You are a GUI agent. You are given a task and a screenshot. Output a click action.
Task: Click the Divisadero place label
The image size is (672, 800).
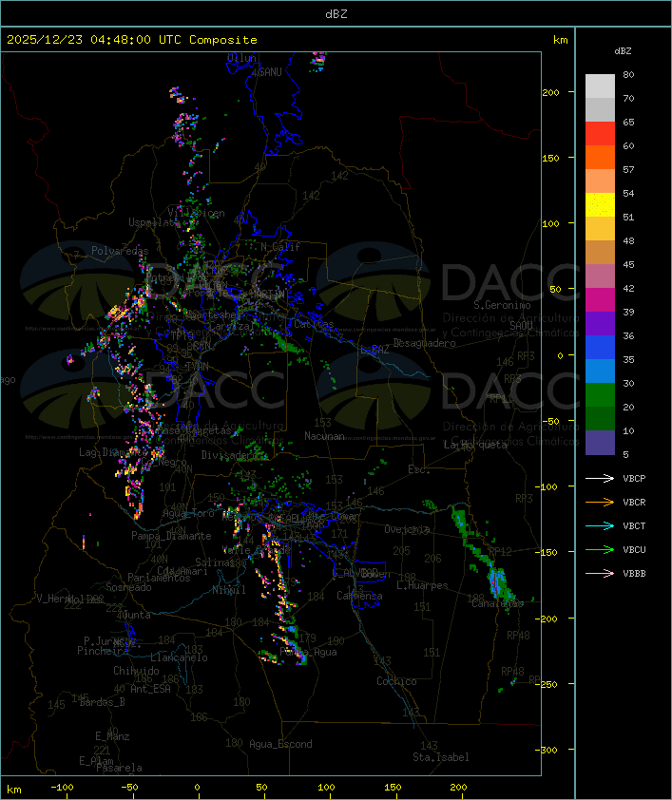pos(229,455)
